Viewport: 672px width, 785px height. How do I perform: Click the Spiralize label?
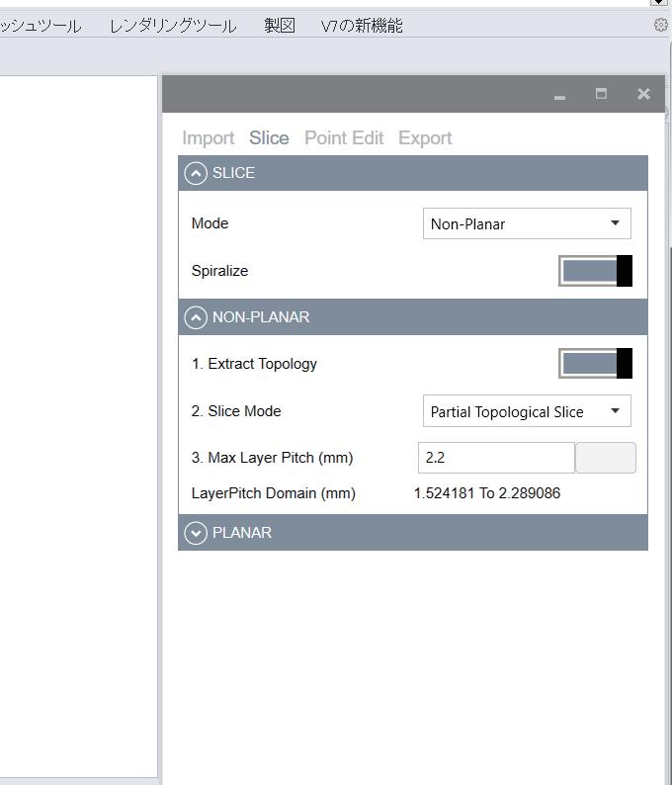point(219,271)
